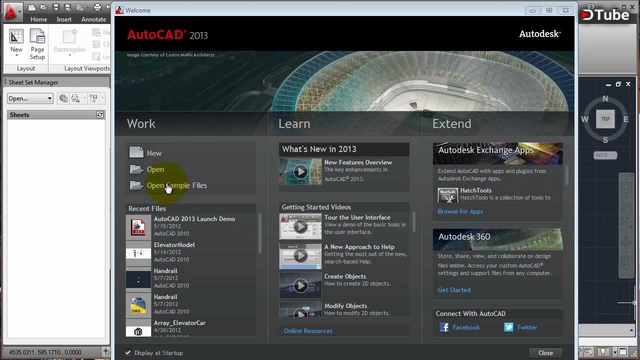Click Open Sample Files link
Screen dimensions: 640x360
pos(177,185)
